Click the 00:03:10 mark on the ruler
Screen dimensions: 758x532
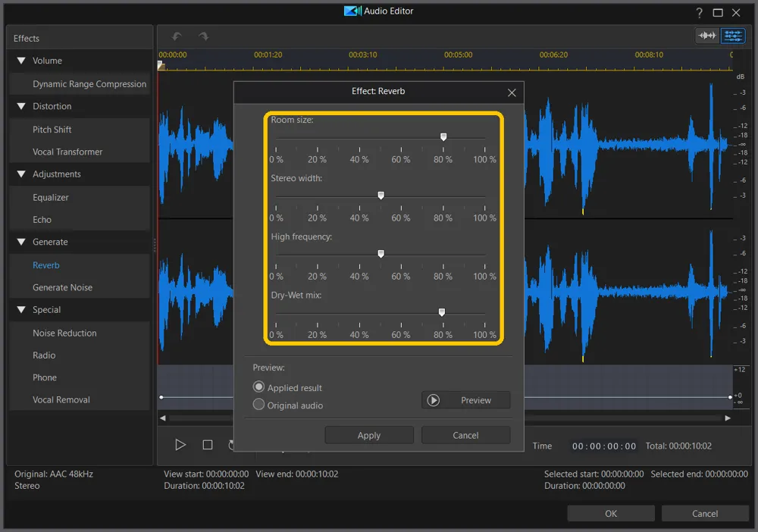[362, 55]
